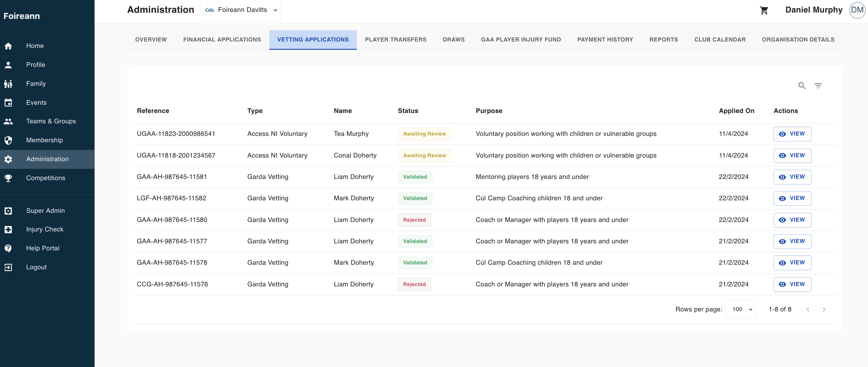868x367 pixels.
Task: Open Teams & Groups in sidebar
Action: pos(47,122)
